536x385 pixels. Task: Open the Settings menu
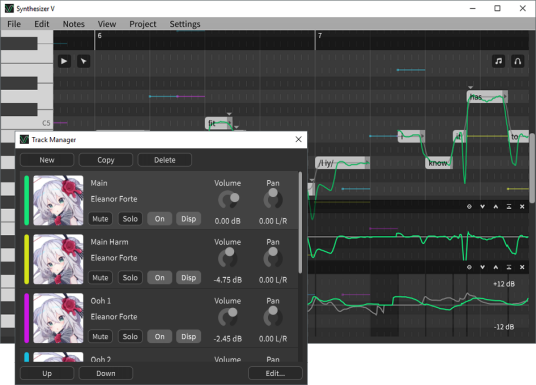tap(185, 24)
